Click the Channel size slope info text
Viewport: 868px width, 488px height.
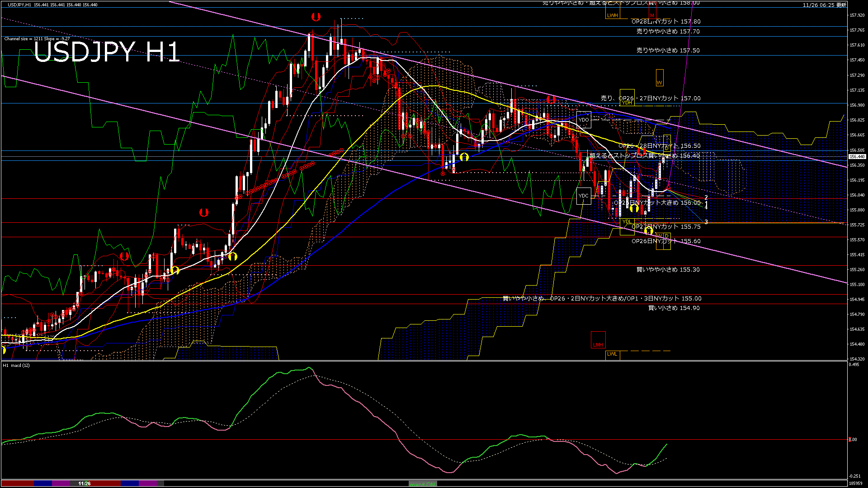click(37, 39)
